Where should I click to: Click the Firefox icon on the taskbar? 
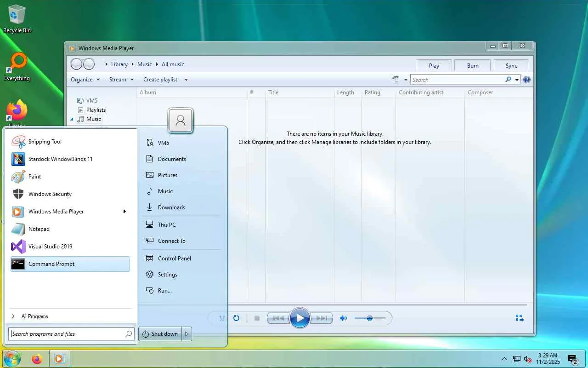point(37,359)
